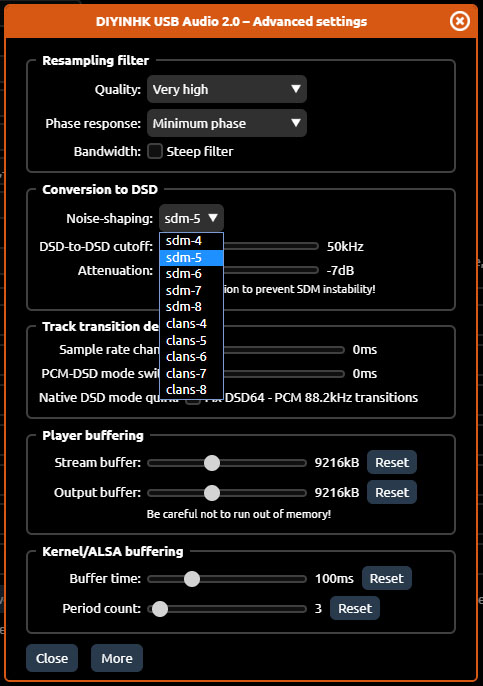
Task: Enable the Steep filter checkbox
Action: point(154,151)
